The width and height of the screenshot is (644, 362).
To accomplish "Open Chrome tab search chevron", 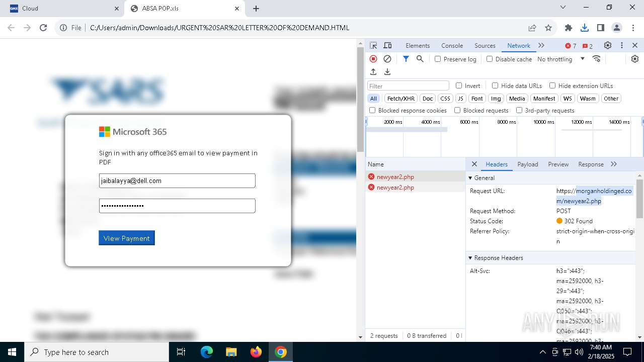I will (563, 7).
